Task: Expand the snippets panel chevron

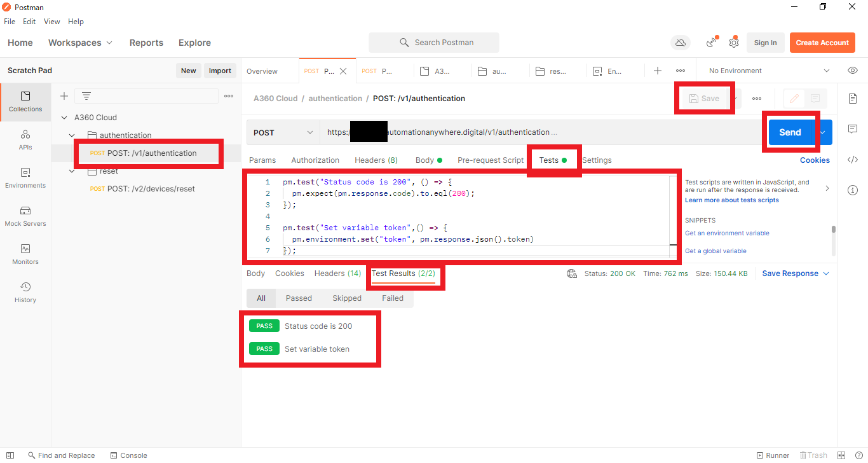Action: pos(827,188)
